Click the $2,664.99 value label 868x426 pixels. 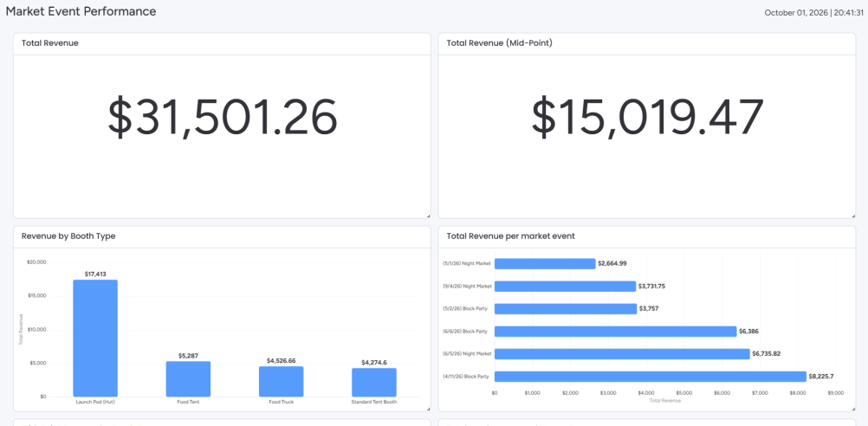[612, 264]
